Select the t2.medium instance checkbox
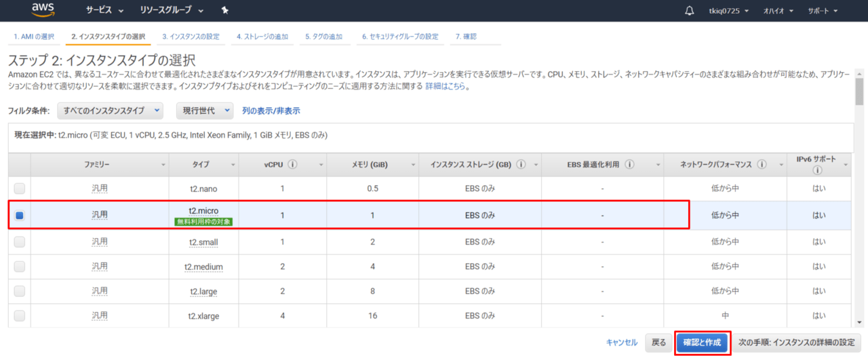Screen dimensions: 868x358 (x=20, y=266)
